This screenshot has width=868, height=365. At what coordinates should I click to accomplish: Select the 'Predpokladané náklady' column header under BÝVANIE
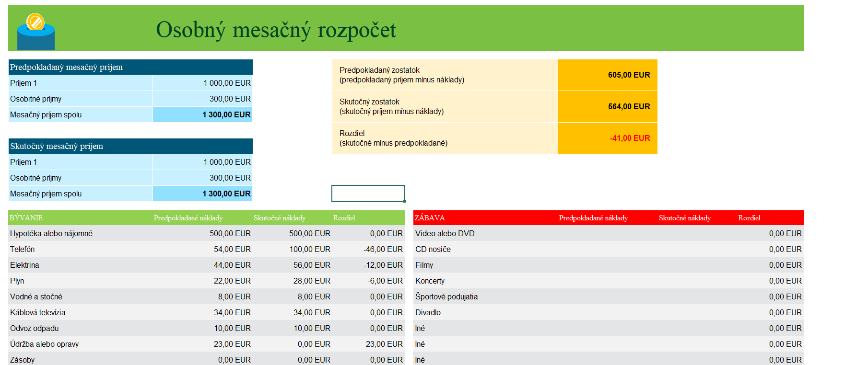click(188, 218)
